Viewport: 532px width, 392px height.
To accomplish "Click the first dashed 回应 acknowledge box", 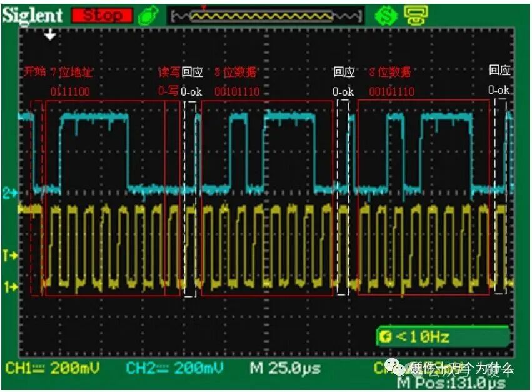I will tap(190, 199).
